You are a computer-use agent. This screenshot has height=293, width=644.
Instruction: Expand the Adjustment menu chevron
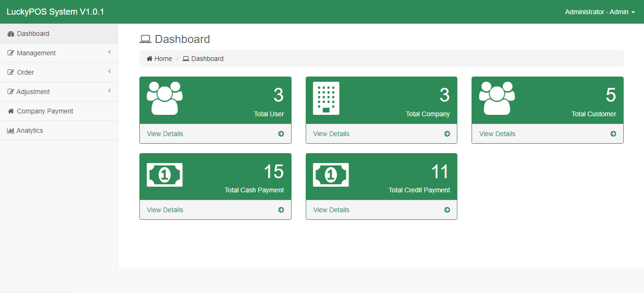point(109,91)
